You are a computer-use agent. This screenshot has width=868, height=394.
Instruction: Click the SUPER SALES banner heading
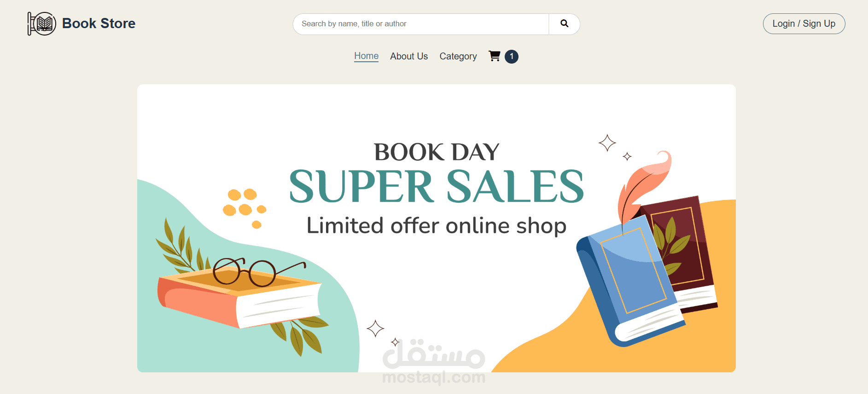click(437, 186)
